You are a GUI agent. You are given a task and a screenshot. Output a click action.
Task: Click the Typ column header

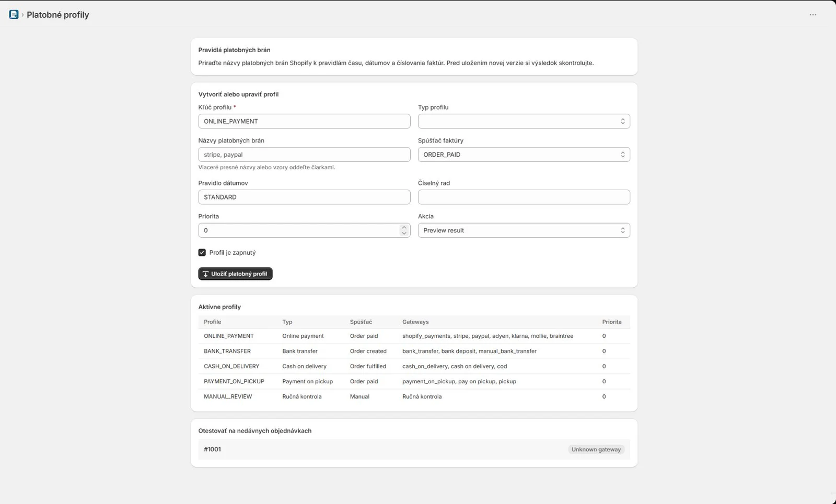(287, 322)
